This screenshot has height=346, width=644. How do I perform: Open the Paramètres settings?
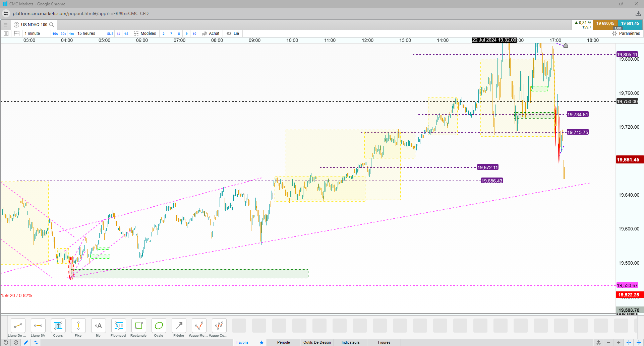[x=626, y=33]
